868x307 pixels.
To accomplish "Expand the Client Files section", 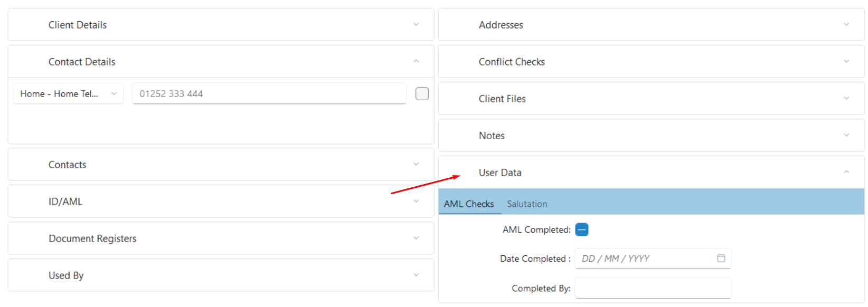I will pos(651,99).
